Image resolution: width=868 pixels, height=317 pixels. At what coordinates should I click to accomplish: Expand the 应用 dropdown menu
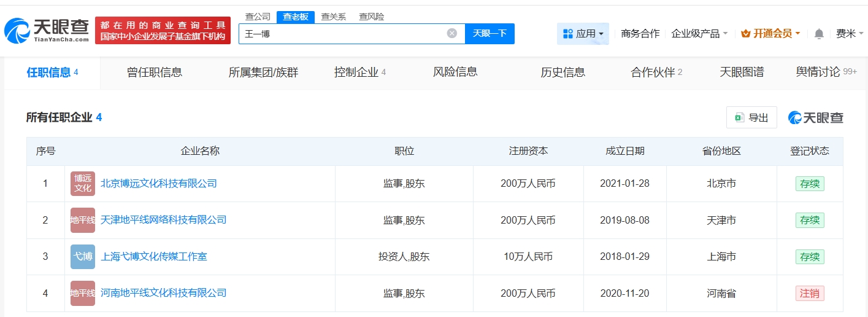(583, 34)
